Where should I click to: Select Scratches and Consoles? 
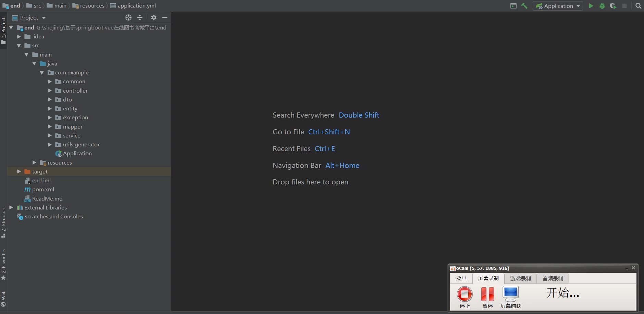tap(53, 216)
